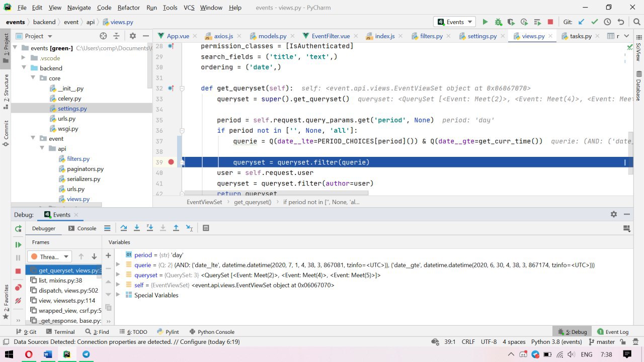Open the Debug panel settings gear
Image resolution: width=644 pixels, height=362 pixels.
pos(614,214)
